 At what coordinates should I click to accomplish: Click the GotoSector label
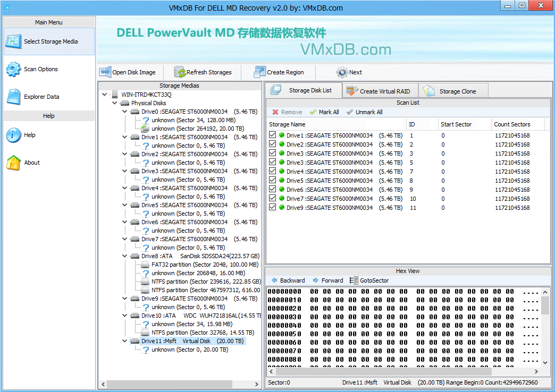pos(374,280)
